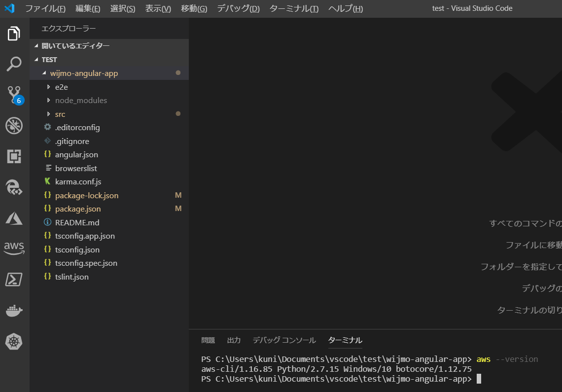Open the Search view icon
The height and width of the screenshot is (392, 562).
pos(14,64)
